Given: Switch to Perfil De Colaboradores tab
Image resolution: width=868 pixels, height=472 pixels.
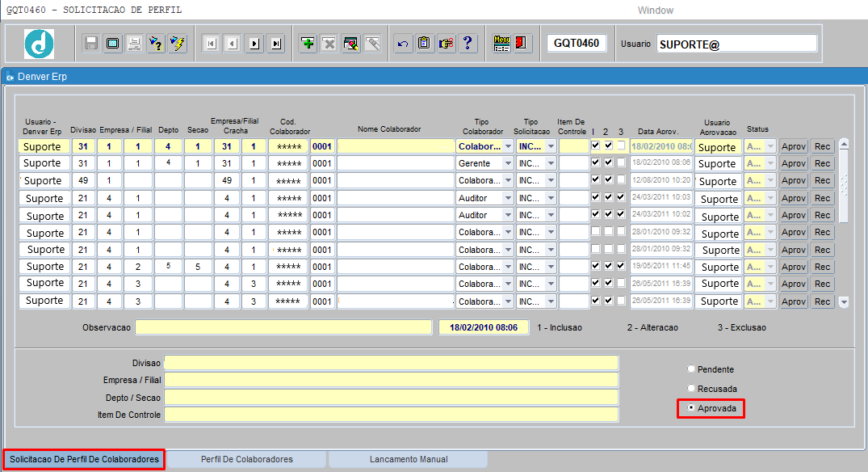Looking at the screenshot, I should point(247,459).
